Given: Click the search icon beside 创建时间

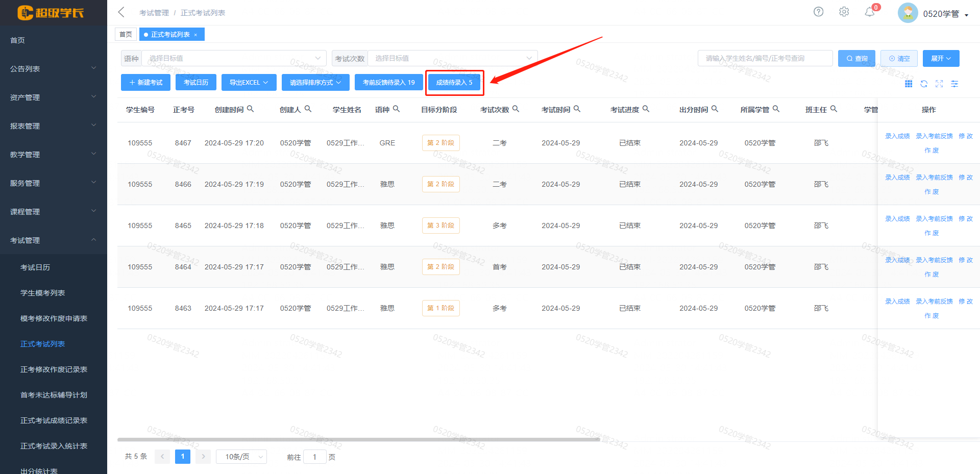Looking at the screenshot, I should [x=250, y=109].
